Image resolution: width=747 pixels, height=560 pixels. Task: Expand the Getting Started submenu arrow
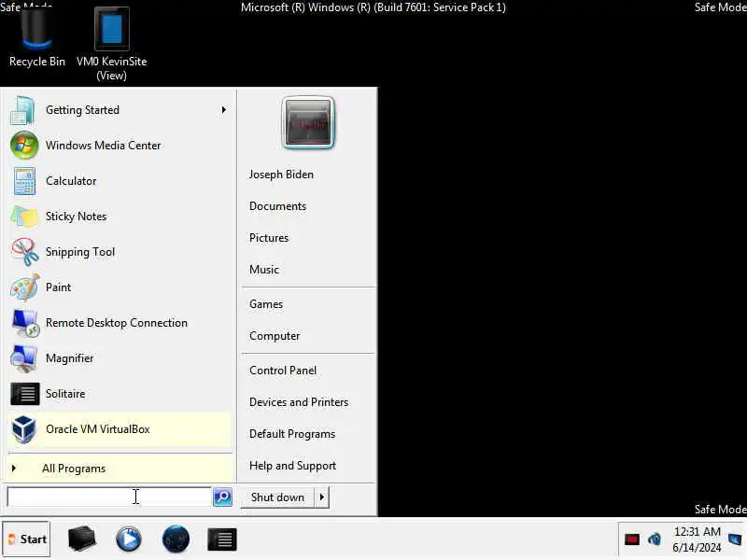[x=223, y=110]
